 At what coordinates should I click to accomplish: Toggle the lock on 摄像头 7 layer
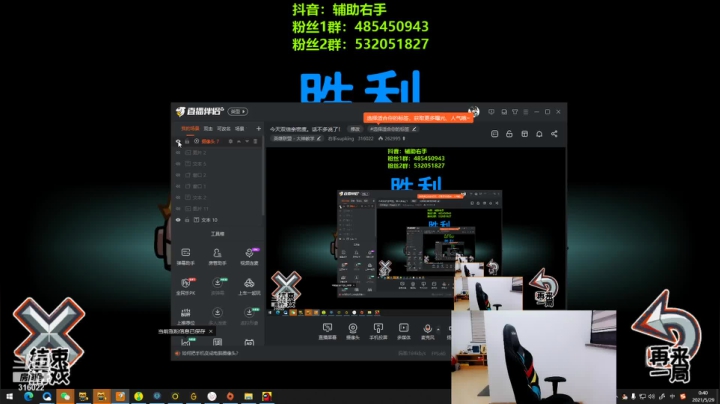coord(187,141)
